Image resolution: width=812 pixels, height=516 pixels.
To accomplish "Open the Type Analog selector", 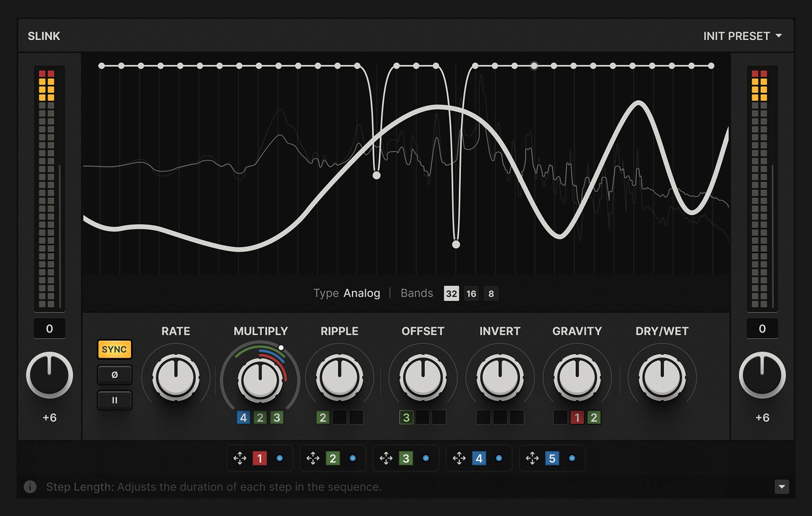I will click(361, 293).
